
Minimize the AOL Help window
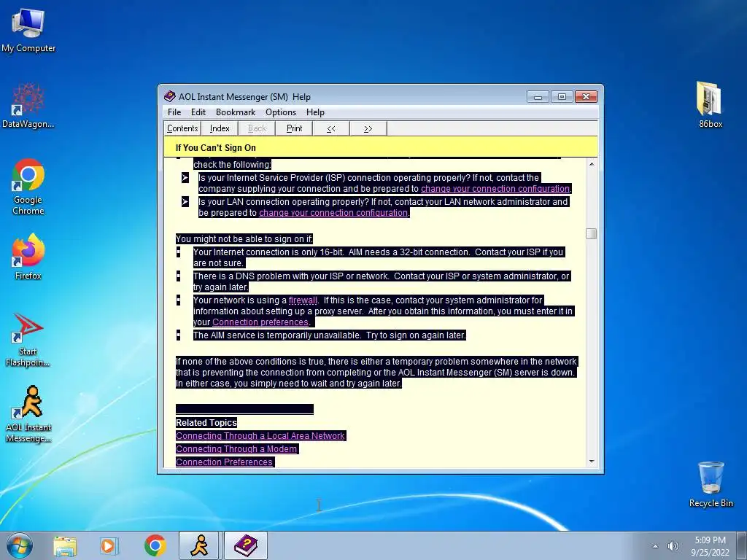(x=538, y=97)
